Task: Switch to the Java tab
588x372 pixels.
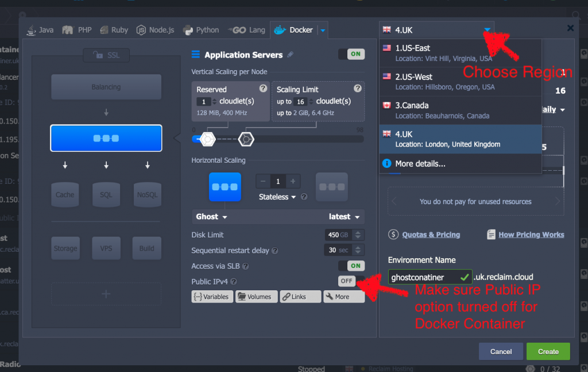Action: (40, 30)
